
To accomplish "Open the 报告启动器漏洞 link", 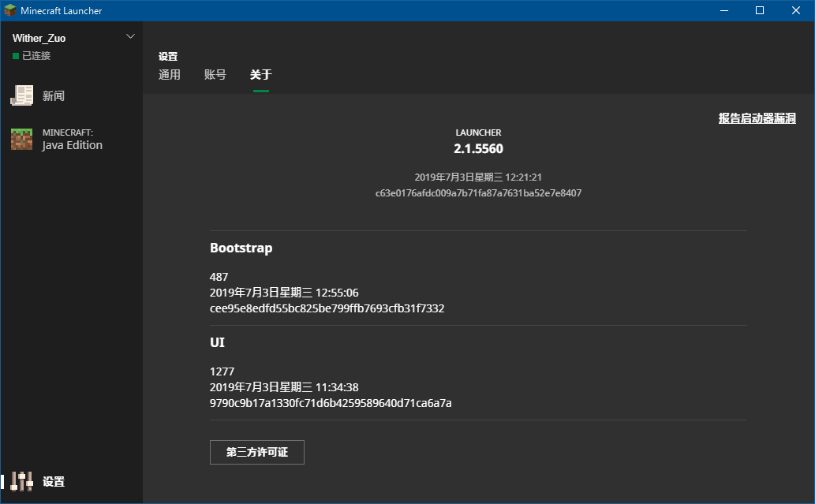I will pos(756,118).
